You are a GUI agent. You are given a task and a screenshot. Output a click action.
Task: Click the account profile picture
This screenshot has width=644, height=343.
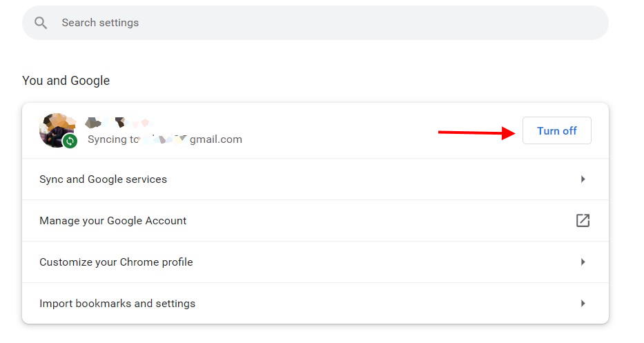coord(57,130)
